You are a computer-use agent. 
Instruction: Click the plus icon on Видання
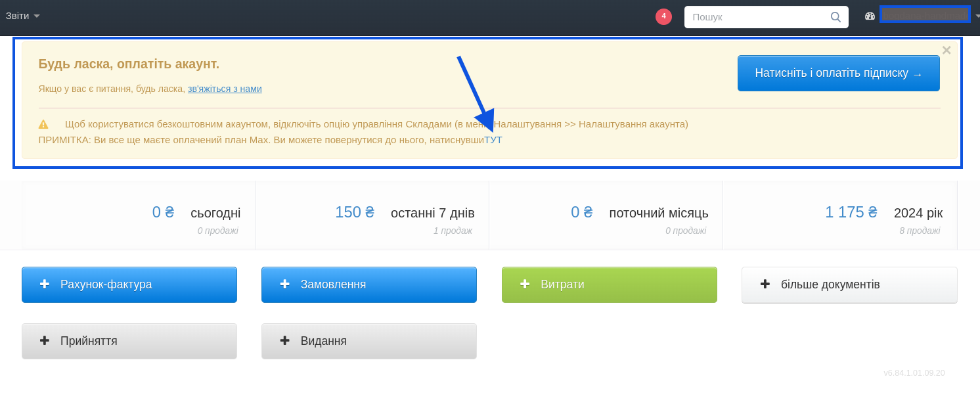click(285, 341)
